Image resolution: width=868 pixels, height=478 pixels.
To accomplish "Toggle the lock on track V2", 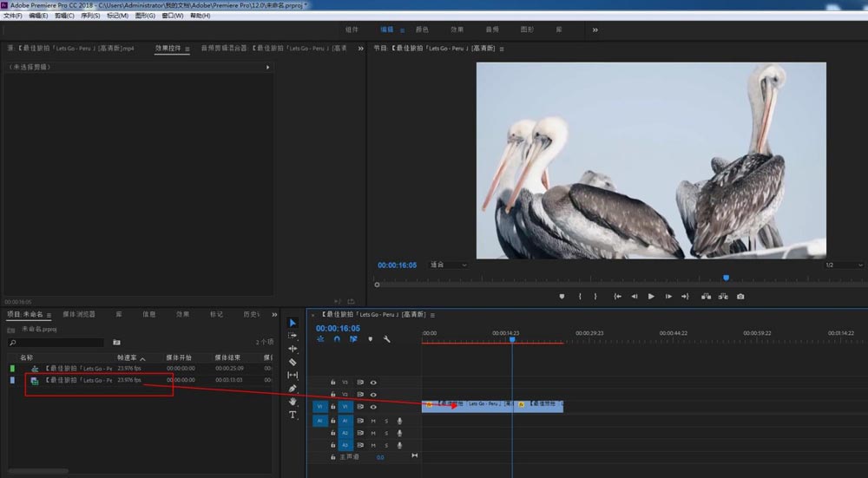I will (x=333, y=394).
